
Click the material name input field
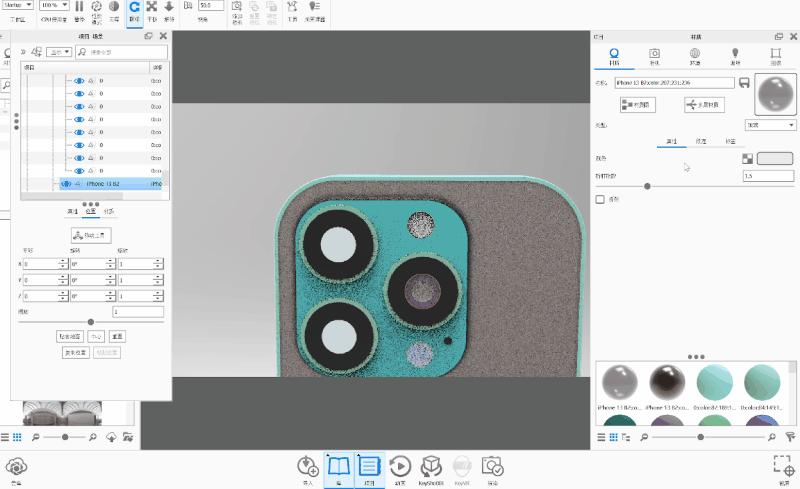[673, 83]
